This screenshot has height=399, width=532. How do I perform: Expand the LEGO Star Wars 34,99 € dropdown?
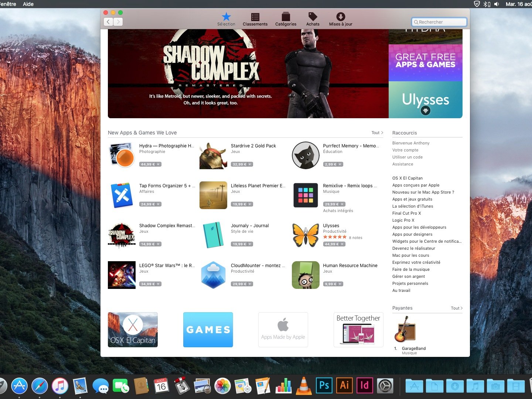pyautogui.click(x=158, y=284)
